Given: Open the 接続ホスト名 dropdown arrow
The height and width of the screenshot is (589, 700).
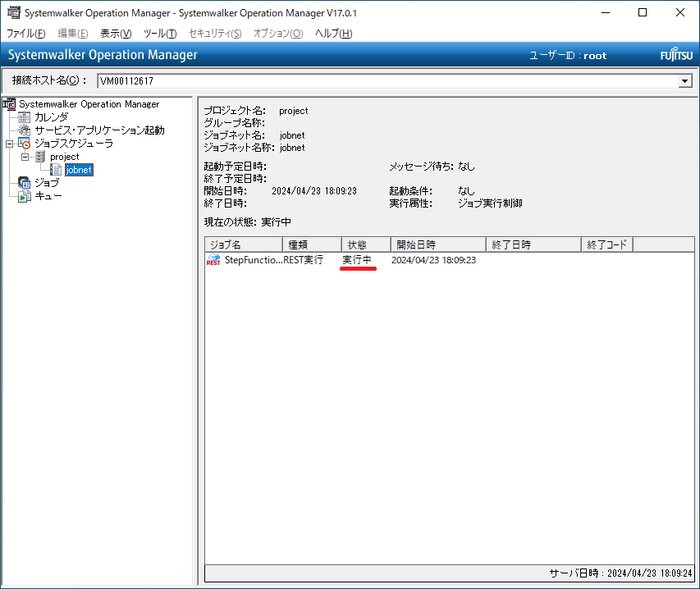Looking at the screenshot, I should (x=684, y=81).
